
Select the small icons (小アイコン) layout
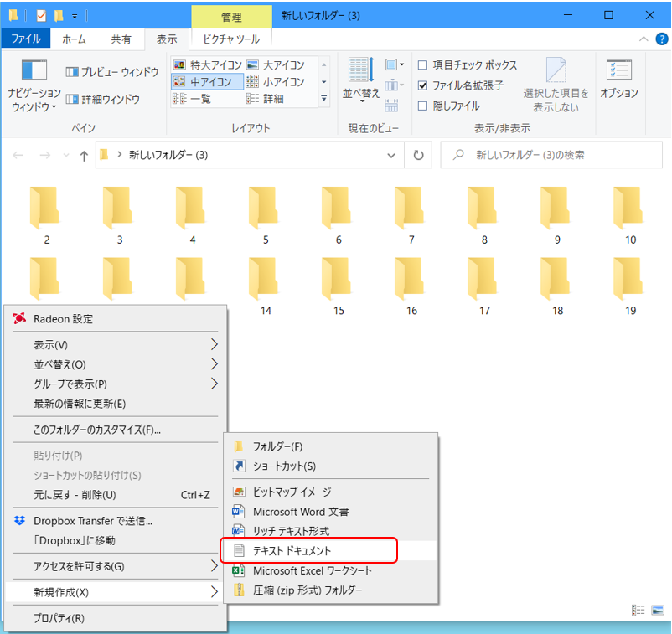click(276, 81)
